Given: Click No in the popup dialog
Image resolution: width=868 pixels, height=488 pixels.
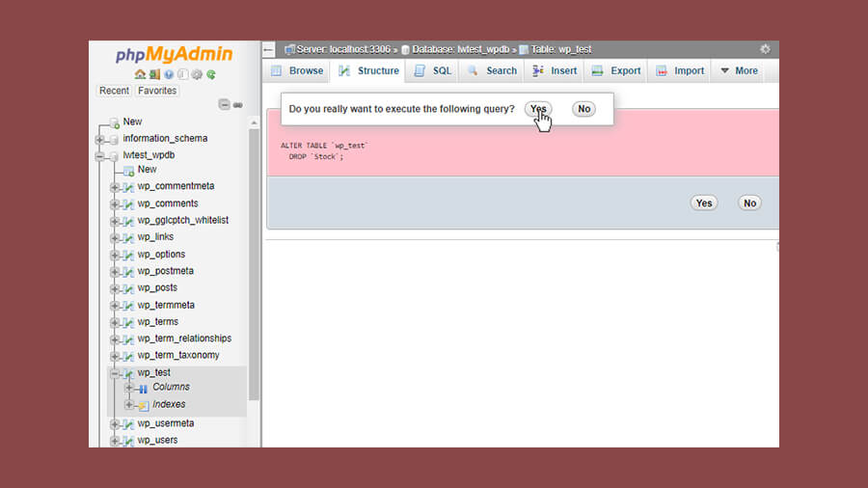Looking at the screenshot, I should (x=584, y=109).
